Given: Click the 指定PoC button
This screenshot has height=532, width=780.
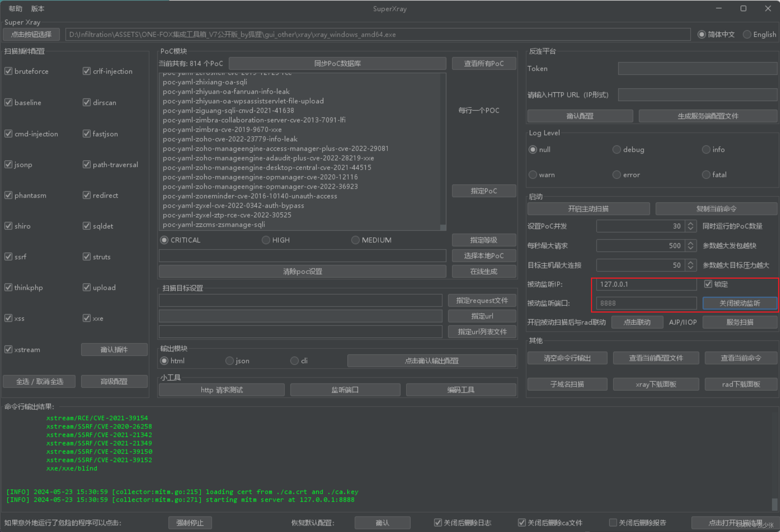Looking at the screenshot, I should [x=484, y=191].
